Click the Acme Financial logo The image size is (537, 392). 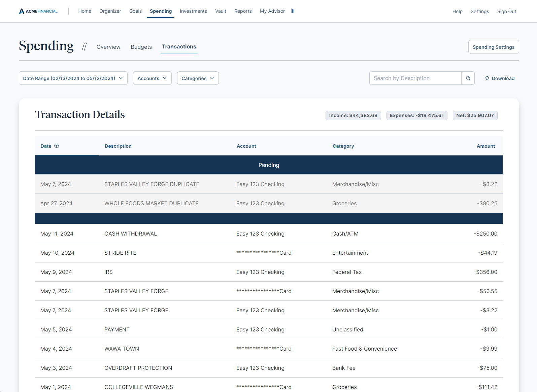(x=38, y=11)
